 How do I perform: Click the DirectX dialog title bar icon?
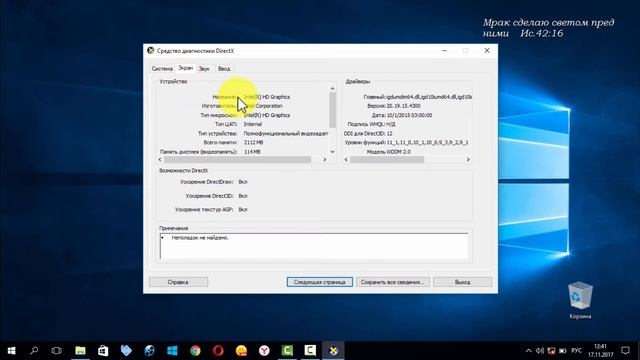click(151, 51)
